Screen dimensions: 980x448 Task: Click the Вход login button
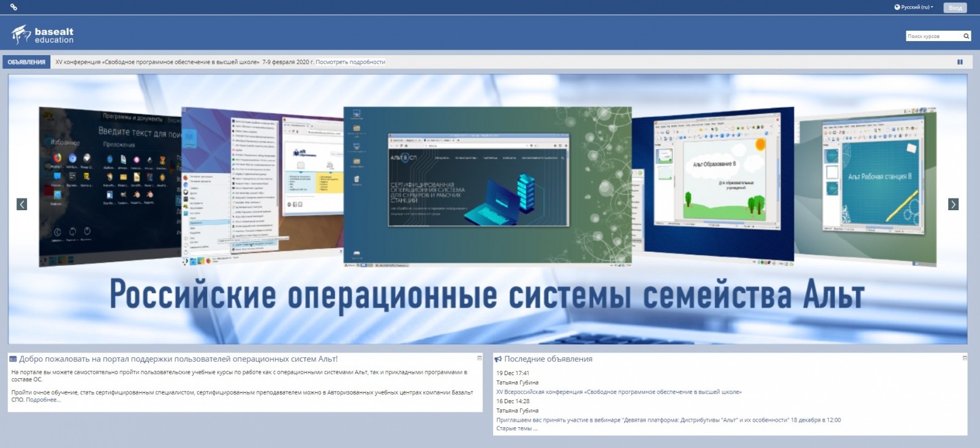(956, 7)
